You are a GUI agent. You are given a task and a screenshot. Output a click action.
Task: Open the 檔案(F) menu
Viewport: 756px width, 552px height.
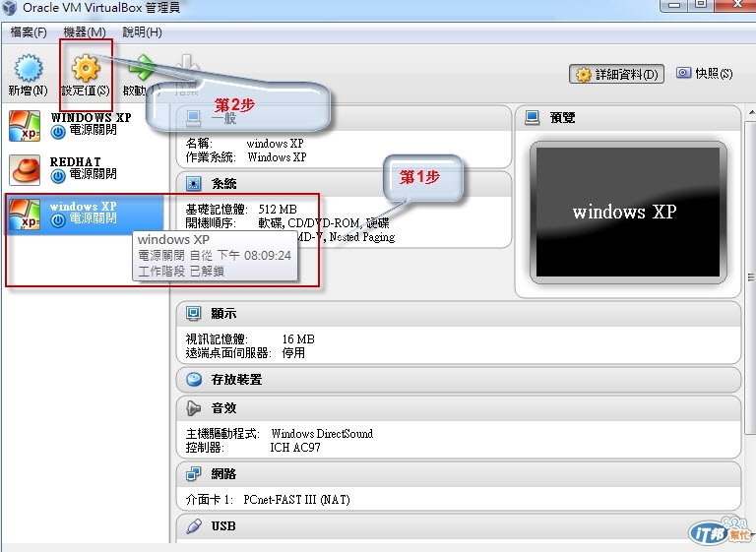[x=29, y=32]
